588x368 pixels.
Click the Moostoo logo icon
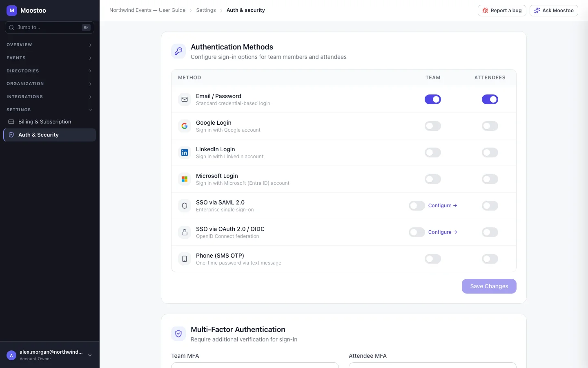12,11
